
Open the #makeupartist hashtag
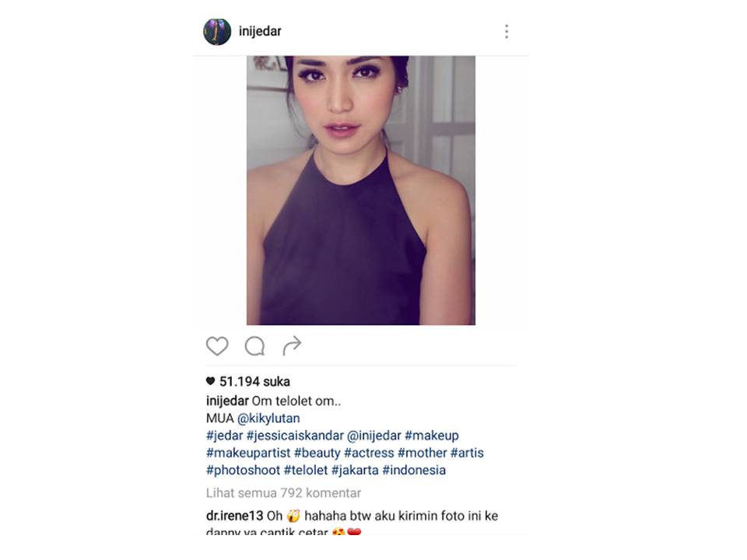[248, 453]
